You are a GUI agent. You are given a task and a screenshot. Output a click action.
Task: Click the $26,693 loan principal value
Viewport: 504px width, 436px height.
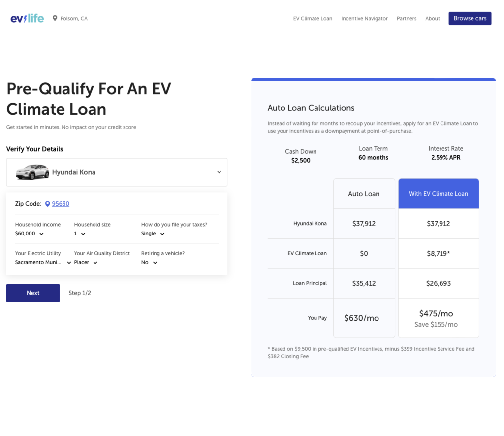[x=439, y=283]
